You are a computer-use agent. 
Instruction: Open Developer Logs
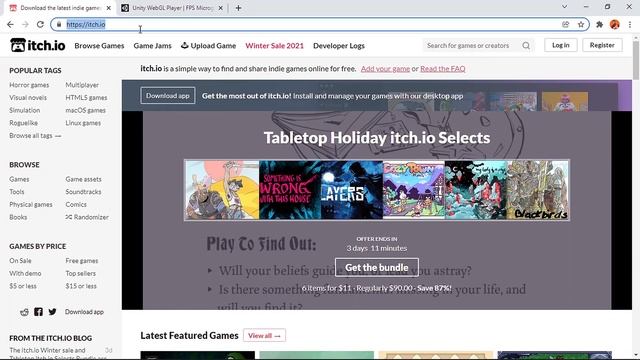[339, 46]
